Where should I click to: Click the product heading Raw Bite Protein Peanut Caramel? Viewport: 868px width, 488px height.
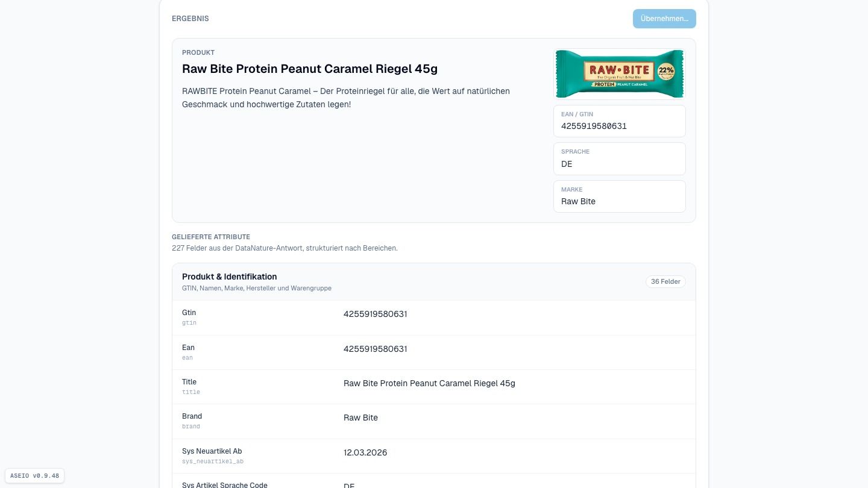[310, 69]
